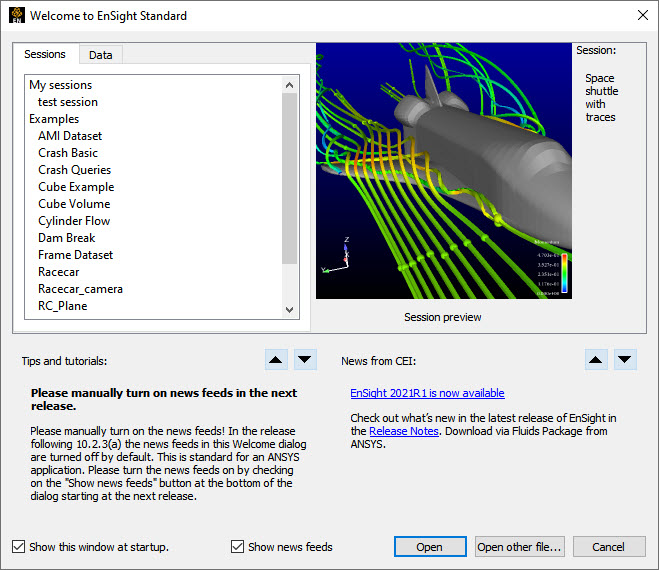Select Frame Dataset in the examples
Viewport: 659px width, 570px height.
[75, 255]
